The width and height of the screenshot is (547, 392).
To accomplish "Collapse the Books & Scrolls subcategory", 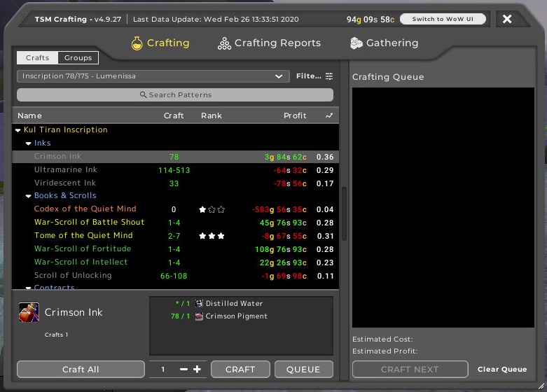I will click(x=28, y=196).
